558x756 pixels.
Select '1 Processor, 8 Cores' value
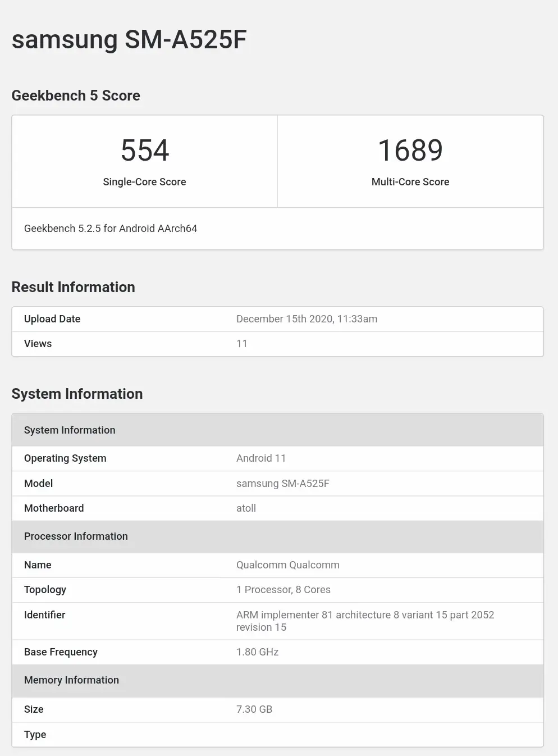tap(283, 590)
